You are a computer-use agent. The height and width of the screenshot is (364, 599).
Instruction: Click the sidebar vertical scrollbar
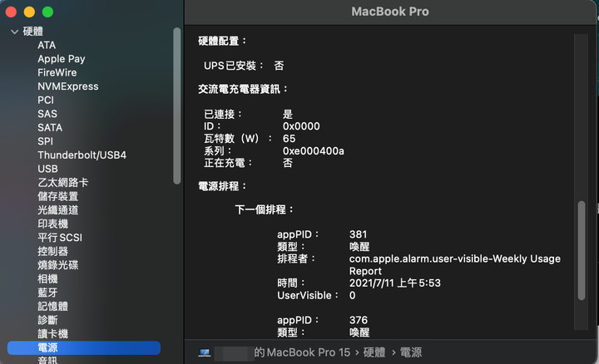pyautogui.click(x=176, y=106)
